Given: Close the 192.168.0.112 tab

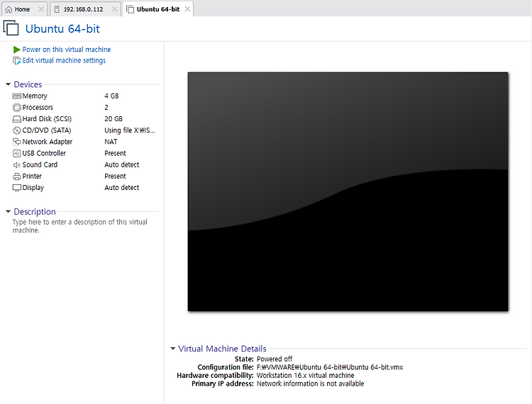Looking at the screenshot, I should coord(114,9).
